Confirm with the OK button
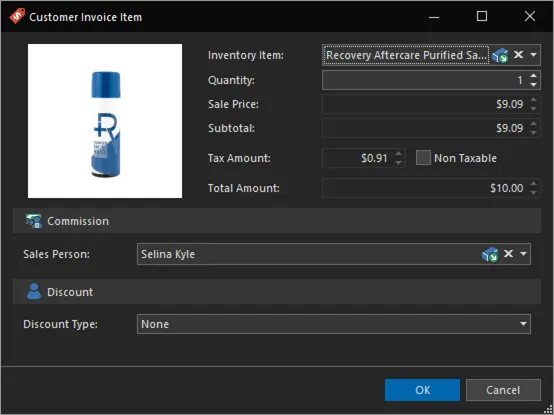Viewport: 554px width, 415px height. click(422, 390)
